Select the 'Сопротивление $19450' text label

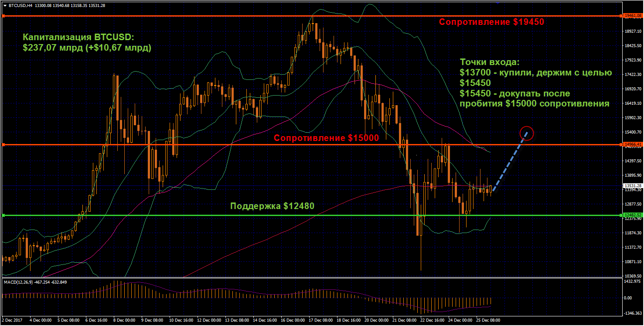(491, 22)
